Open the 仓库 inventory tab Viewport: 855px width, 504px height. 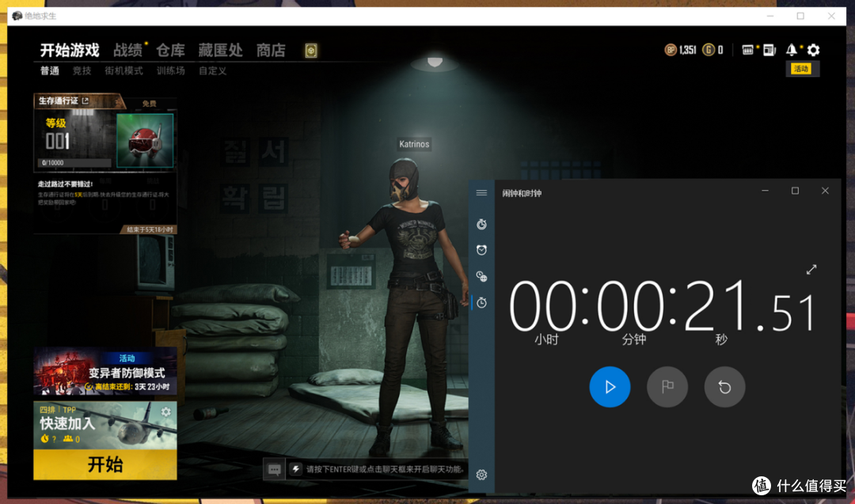[x=171, y=50]
